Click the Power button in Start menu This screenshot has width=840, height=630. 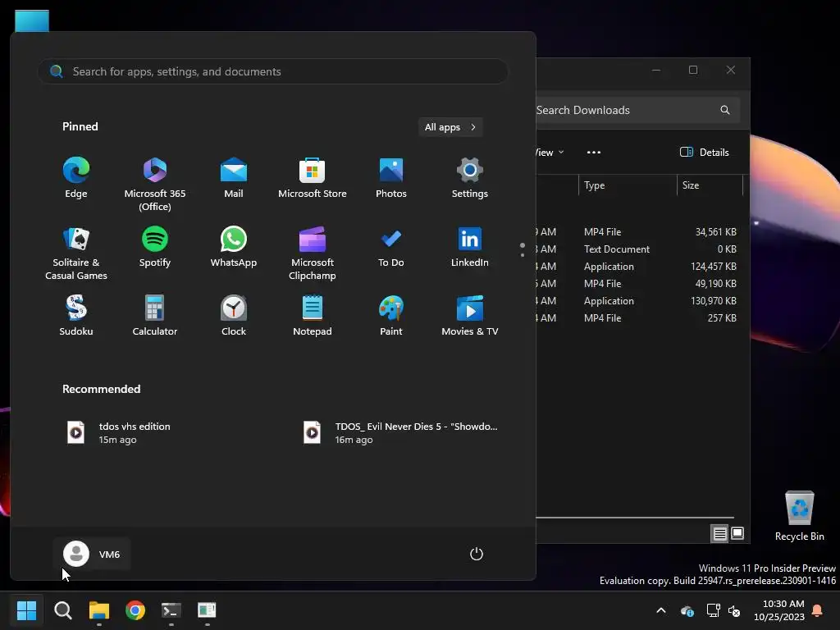[x=477, y=554]
